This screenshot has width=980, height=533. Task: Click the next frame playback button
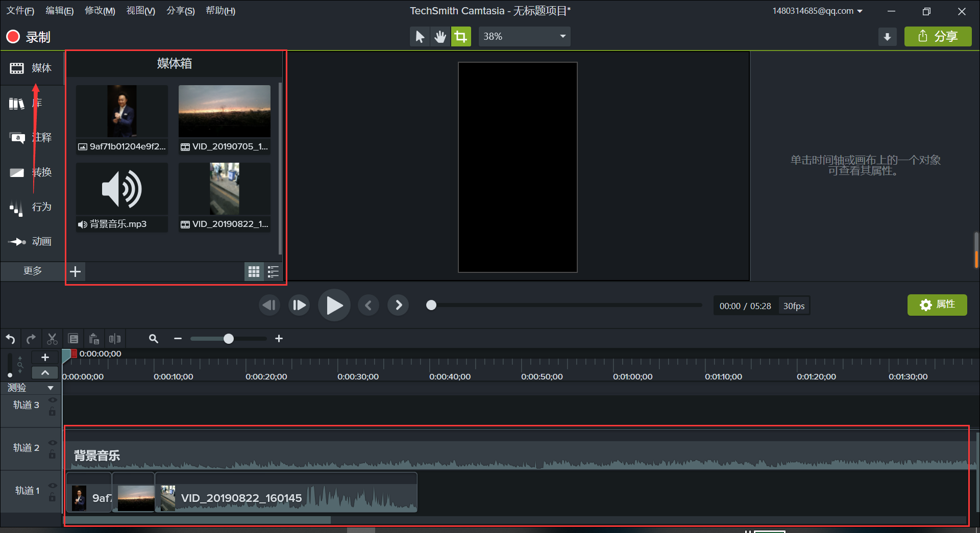point(299,306)
